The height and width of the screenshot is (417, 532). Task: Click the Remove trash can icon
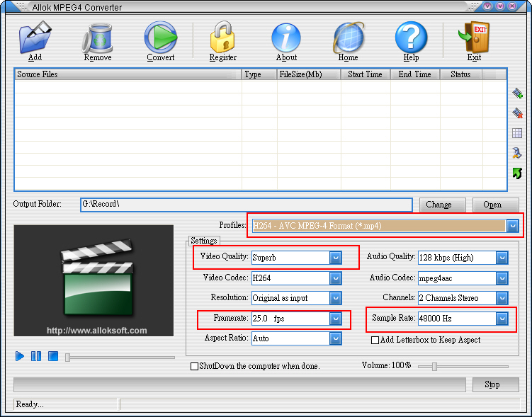click(x=98, y=39)
